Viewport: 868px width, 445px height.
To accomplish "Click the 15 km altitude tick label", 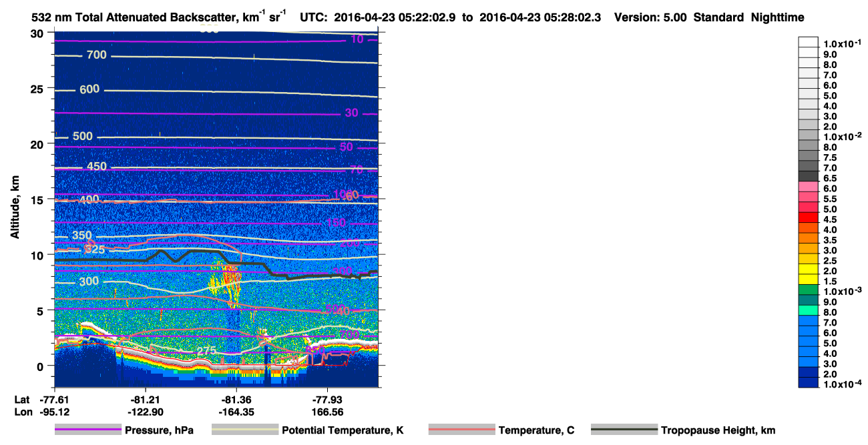I will click(38, 199).
